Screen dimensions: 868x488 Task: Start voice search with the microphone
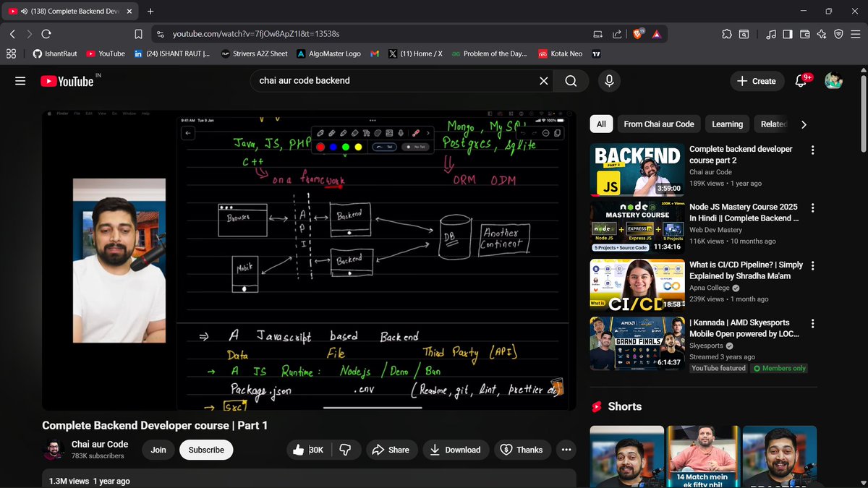pos(609,81)
